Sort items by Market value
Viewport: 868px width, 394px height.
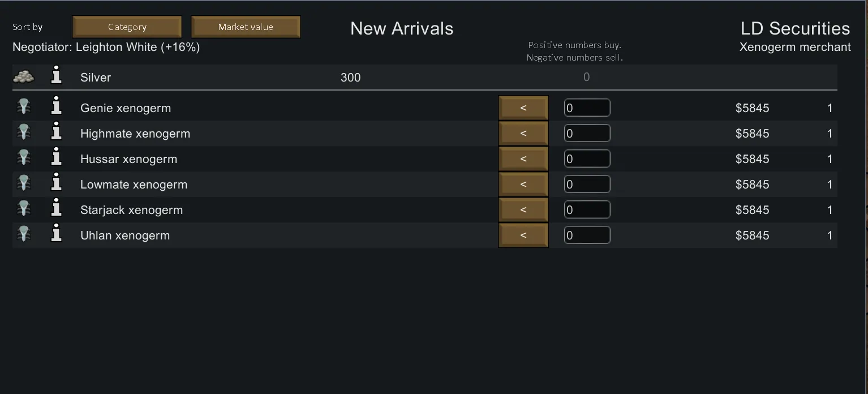click(246, 27)
